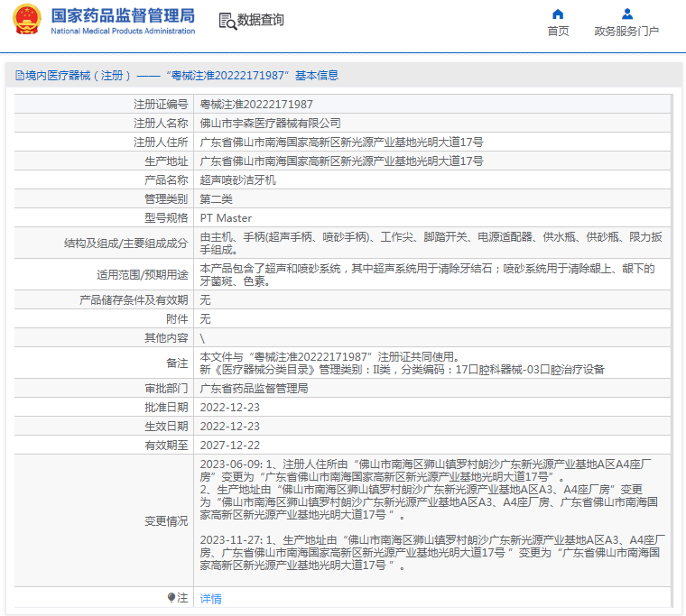Click the 政务服务门户 user icon
Image resolution: width=686 pixels, height=616 pixels.
[627, 14]
